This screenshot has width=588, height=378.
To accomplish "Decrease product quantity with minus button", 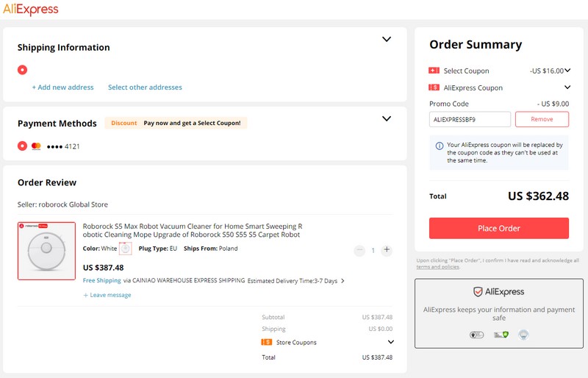I will [x=359, y=250].
